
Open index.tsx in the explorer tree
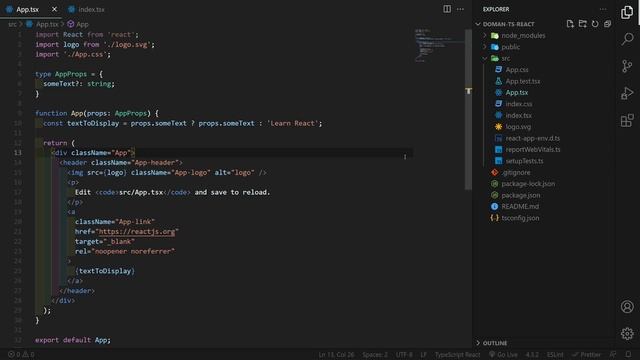(x=518, y=116)
